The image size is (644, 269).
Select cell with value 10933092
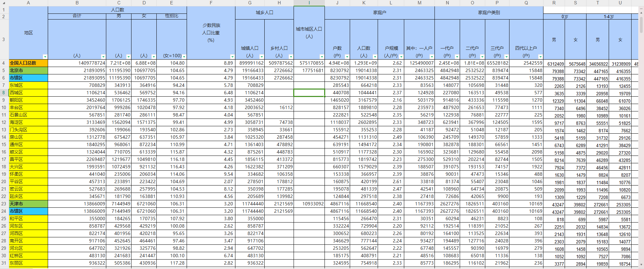[x=309, y=204]
